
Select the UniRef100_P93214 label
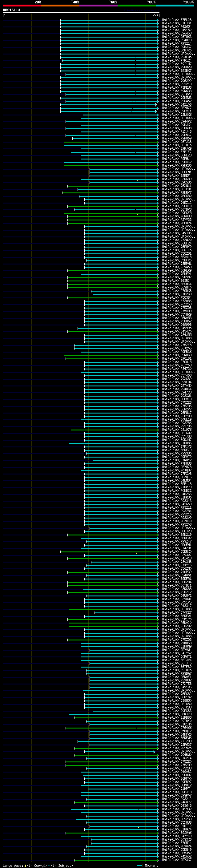[x=177, y=43]
